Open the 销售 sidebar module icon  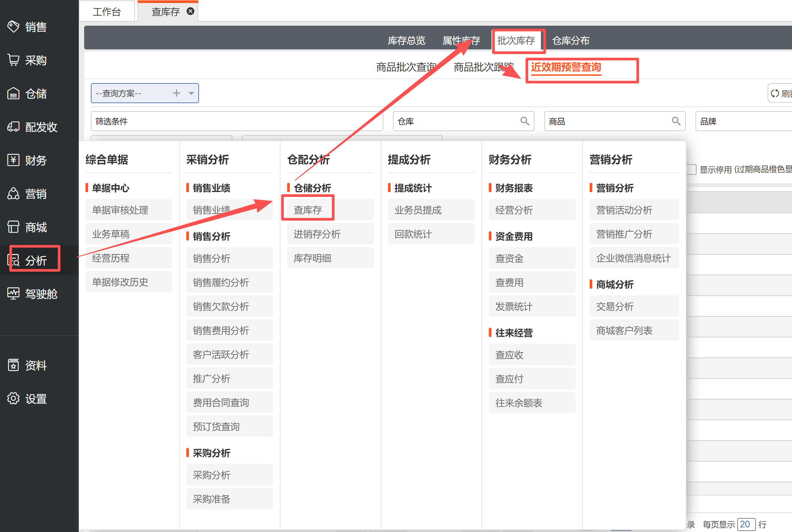coord(13,26)
